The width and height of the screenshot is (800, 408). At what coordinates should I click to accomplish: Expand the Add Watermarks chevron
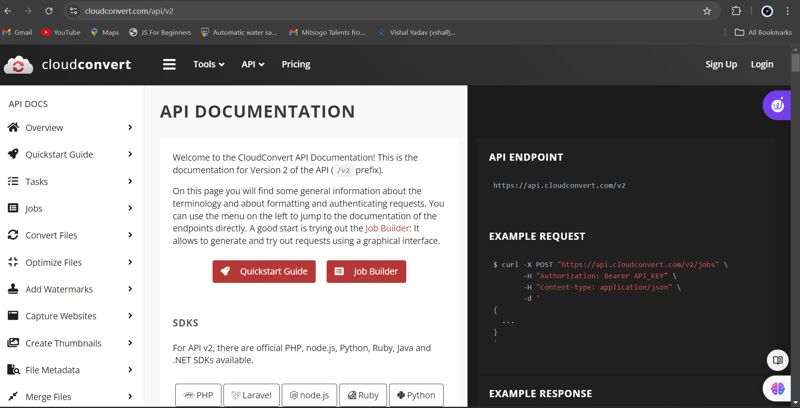click(x=130, y=289)
